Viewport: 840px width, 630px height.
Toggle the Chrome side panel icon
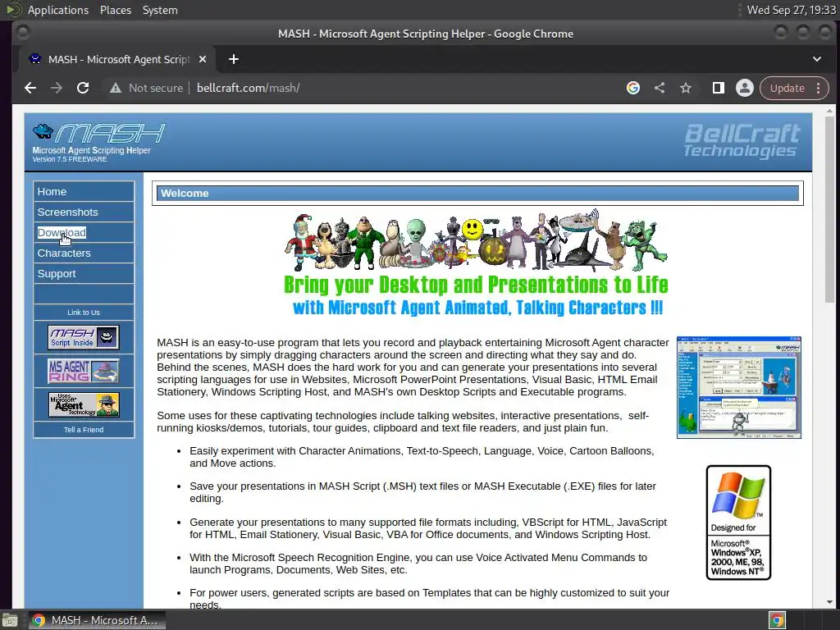[x=719, y=88]
